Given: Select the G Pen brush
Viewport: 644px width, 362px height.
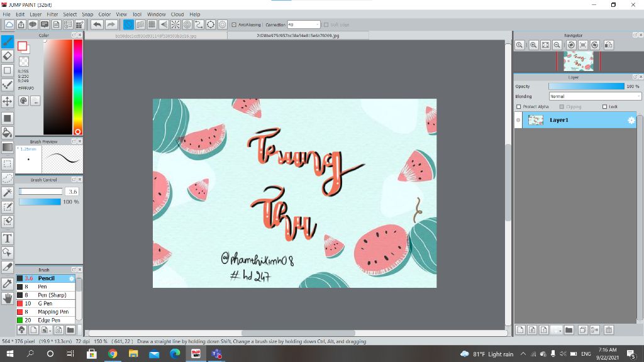Looking at the screenshot, I should (x=45, y=303).
